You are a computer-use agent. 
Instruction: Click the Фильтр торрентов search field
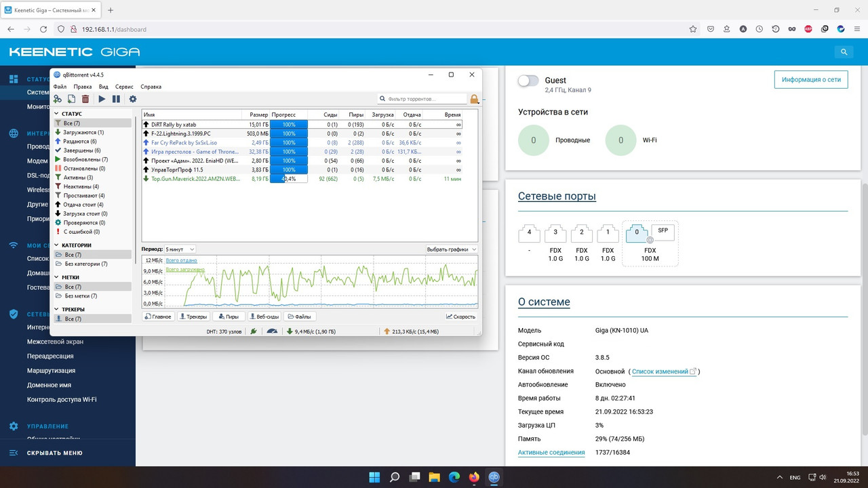[422, 99]
